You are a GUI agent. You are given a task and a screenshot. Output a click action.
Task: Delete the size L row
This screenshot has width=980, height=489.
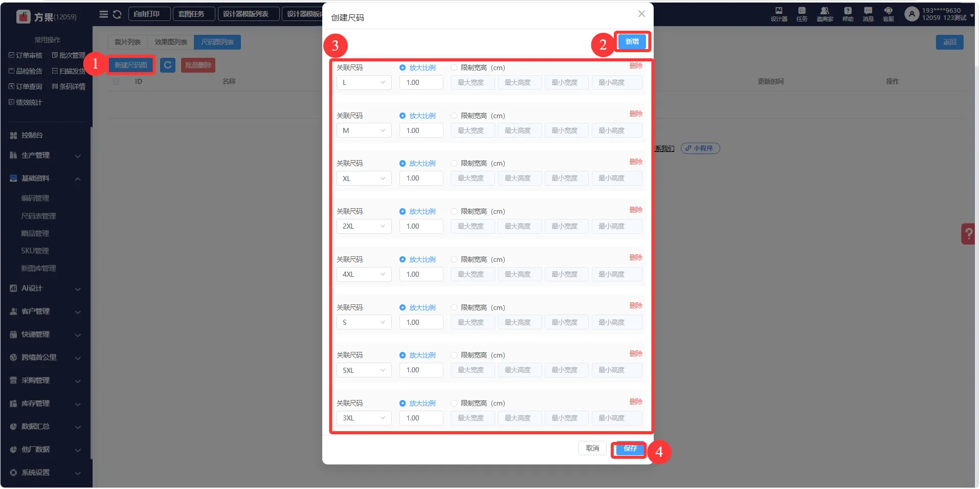point(636,65)
